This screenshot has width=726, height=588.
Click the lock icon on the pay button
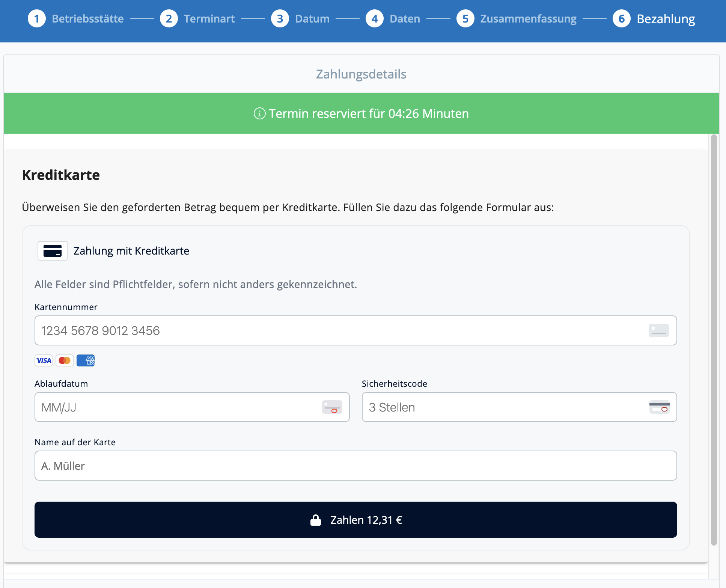(x=316, y=520)
